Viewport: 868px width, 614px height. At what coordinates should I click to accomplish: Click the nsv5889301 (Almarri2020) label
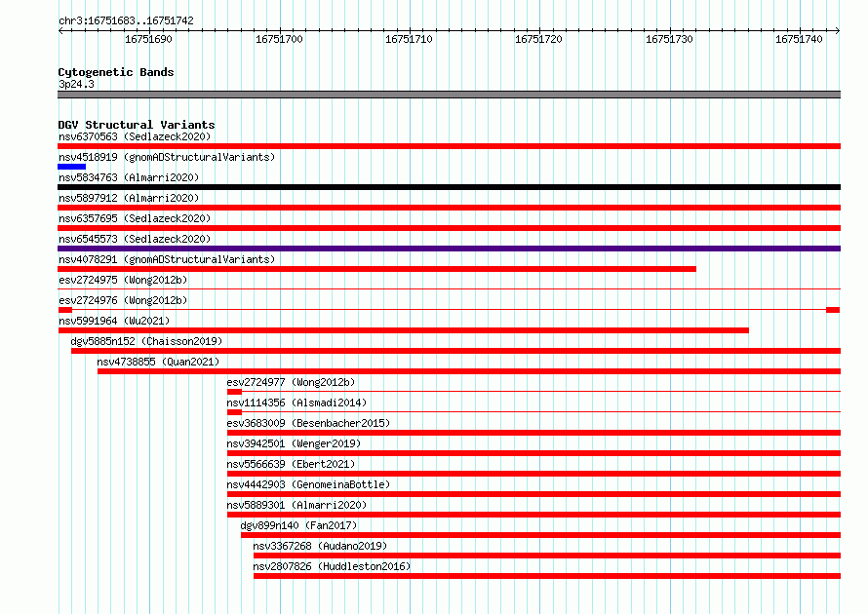point(296,505)
